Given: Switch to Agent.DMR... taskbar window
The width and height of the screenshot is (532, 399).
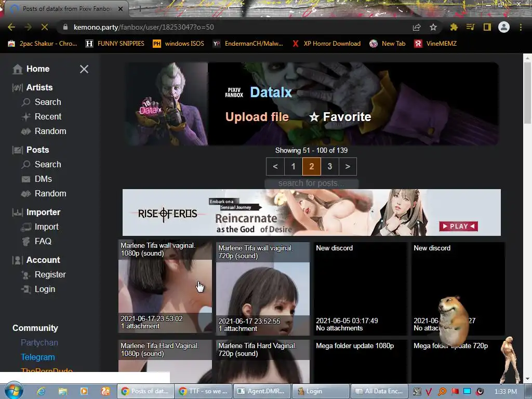Looking at the screenshot, I should pyautogui.click(x=262, y=391).
